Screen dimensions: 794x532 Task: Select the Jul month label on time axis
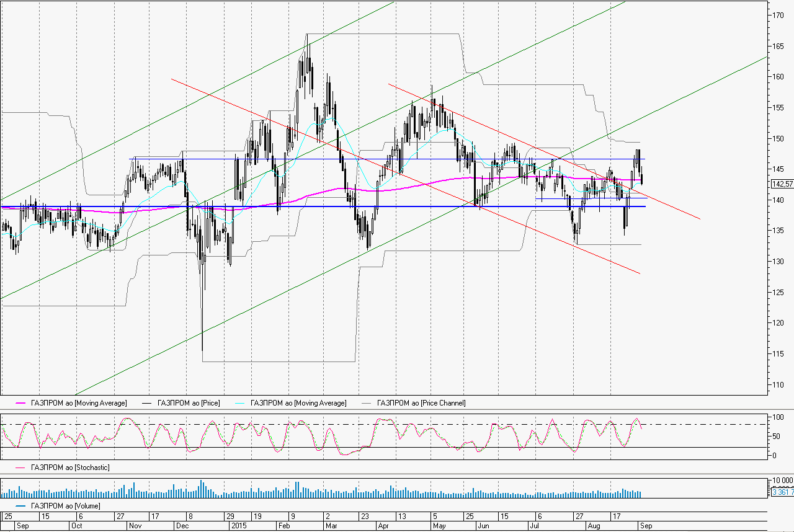(x=534, y=525)
